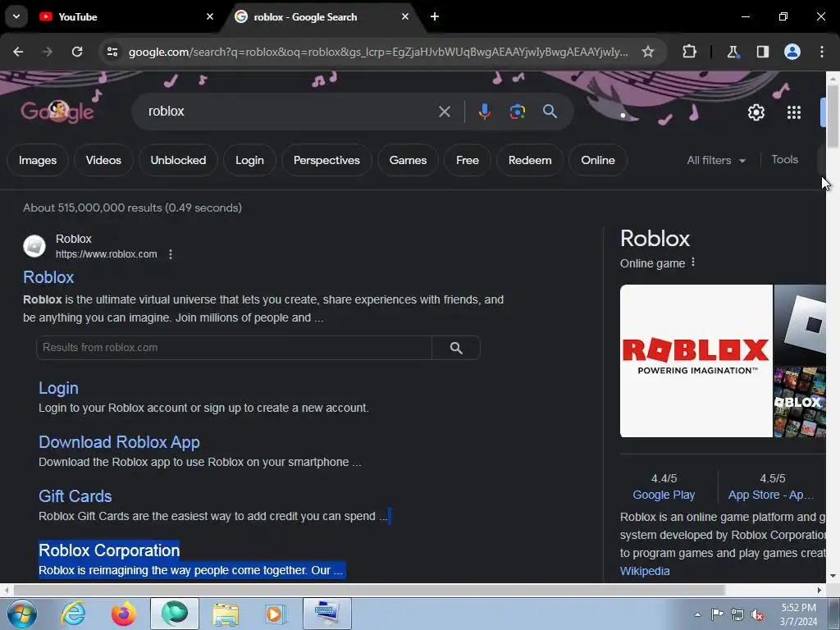Viewport: 840px width, 630px height.
Task: Open the Google Play rating link
Action: (x=664, y=495)
